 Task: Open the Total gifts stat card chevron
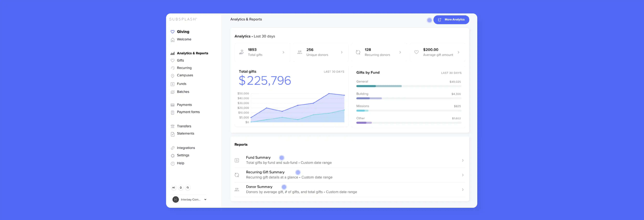click(x=283, y=52)
